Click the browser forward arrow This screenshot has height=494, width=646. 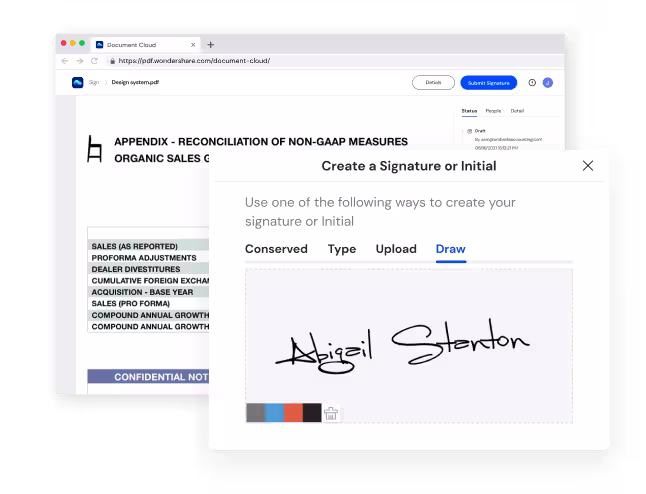(x=80, y=61)
